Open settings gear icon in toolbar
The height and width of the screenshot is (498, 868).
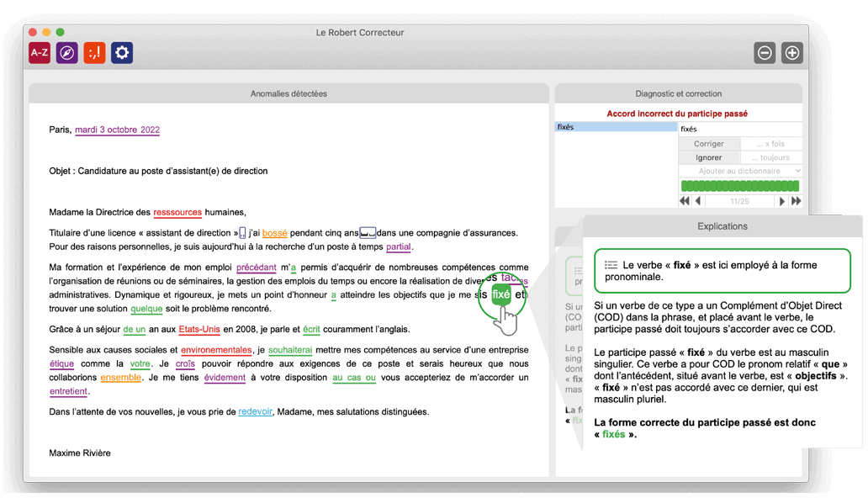pos(122,53)
